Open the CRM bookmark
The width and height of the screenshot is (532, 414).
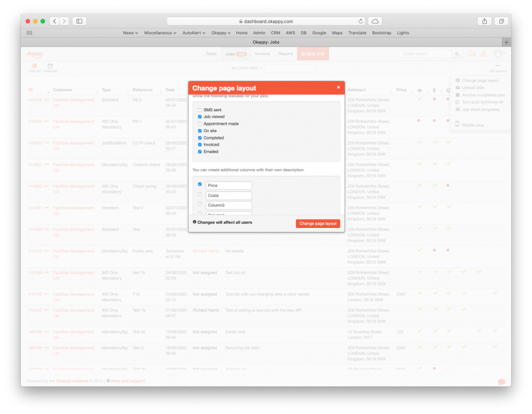click(275, 33)
